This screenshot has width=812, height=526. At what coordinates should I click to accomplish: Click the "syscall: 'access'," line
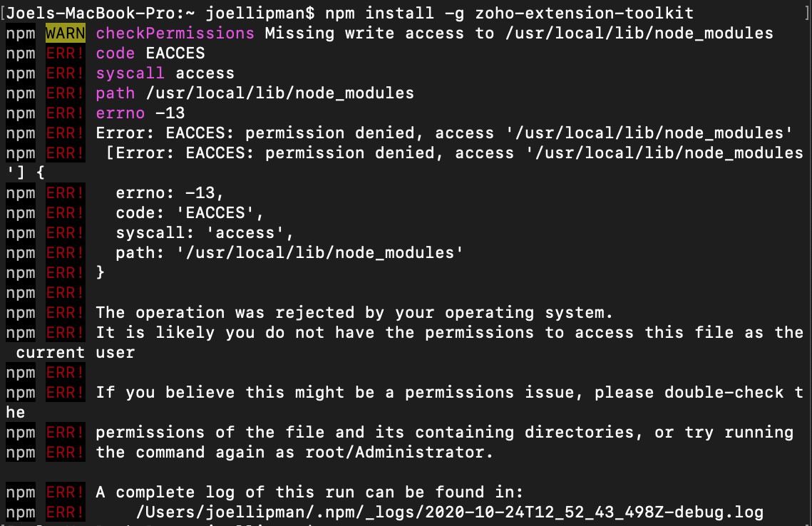click(205, 233)
